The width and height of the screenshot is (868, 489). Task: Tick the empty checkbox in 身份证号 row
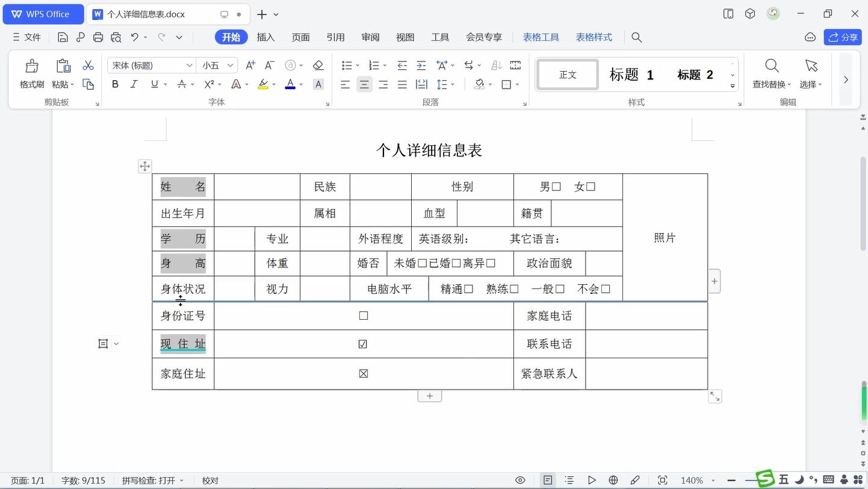pos(364,316)
